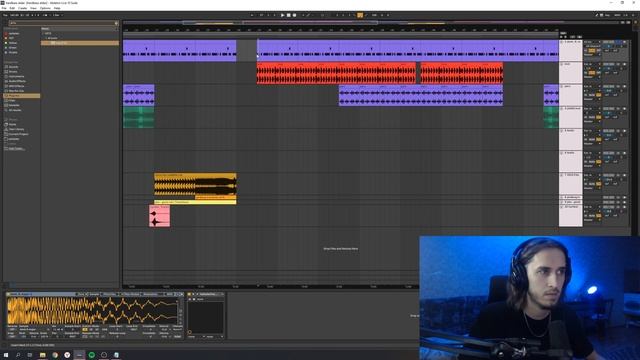
Task: Click the arrangement overview bar
Action: [371, 22]
